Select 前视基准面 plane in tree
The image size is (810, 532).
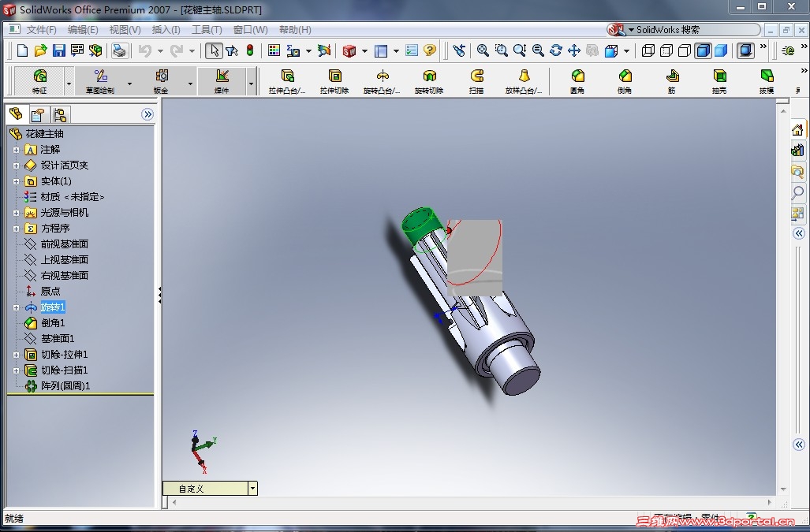[x=64, y=244]
